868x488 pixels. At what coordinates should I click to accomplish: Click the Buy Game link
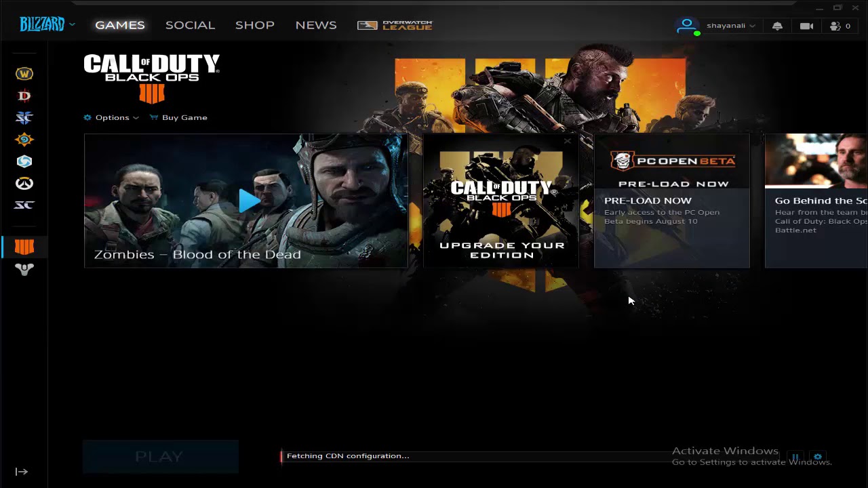click(178, 117)
